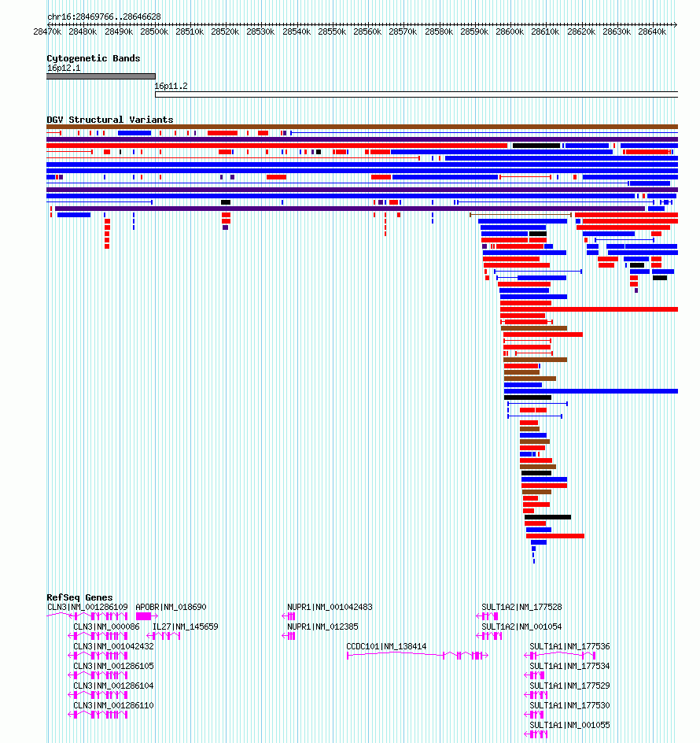
Task: Click the SULT1A1 NM_177534 gene glyph
Action: (x=534, y=675)
